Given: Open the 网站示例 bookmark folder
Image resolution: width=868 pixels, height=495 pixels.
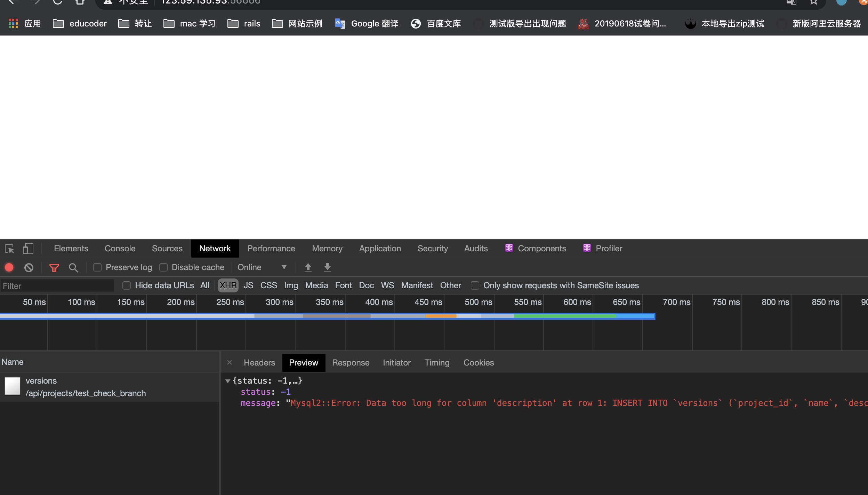Looking at the screenshot, I should (x=297, y=23).
